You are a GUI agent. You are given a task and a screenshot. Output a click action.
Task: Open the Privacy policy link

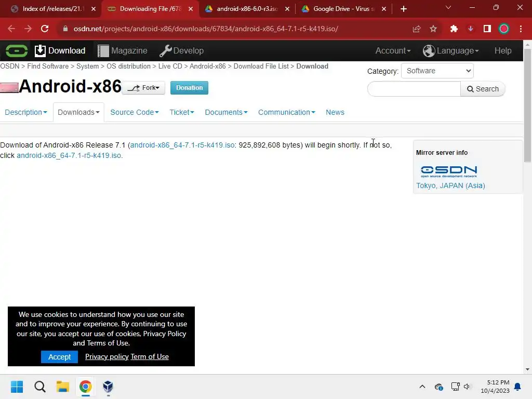click(x=107, y=356)
